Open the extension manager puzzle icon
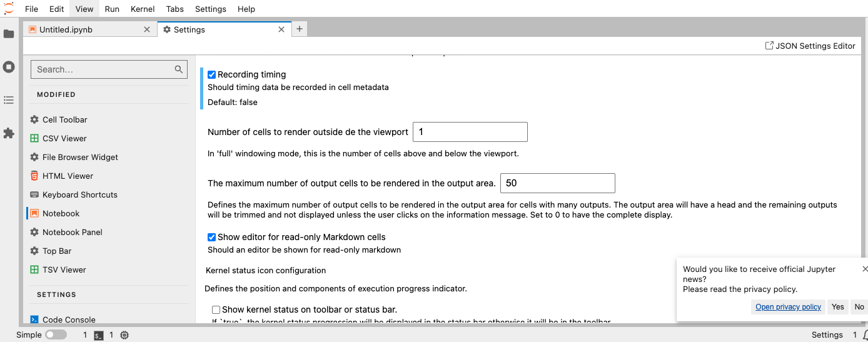Image resolution: width=868 pixels, height=342 pixels. pos(9,133)
